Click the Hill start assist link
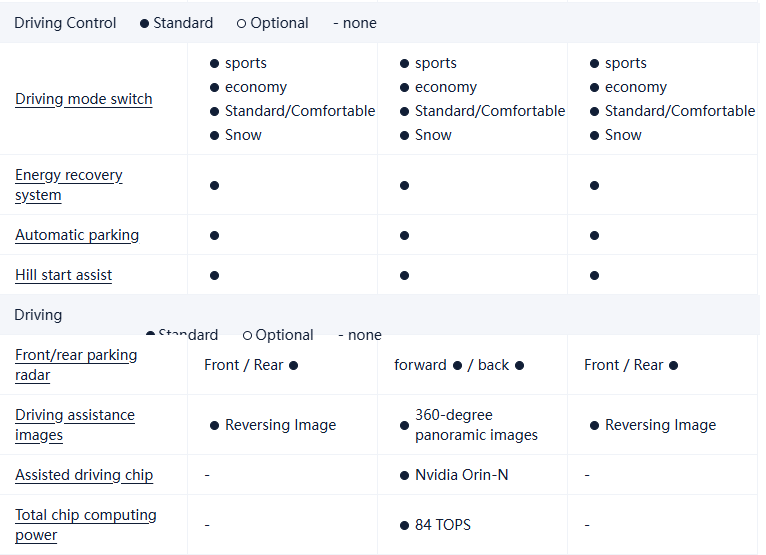766x555 pixels. pos(63,275)
